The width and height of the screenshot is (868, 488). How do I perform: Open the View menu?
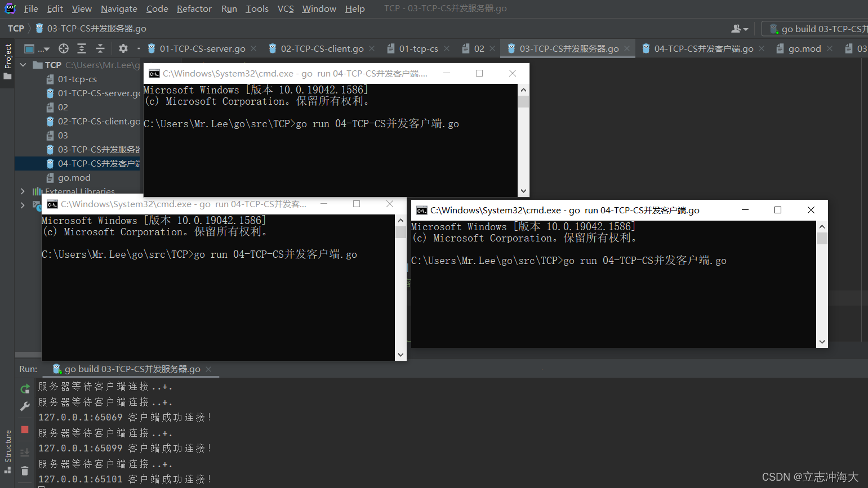(82, 8)
